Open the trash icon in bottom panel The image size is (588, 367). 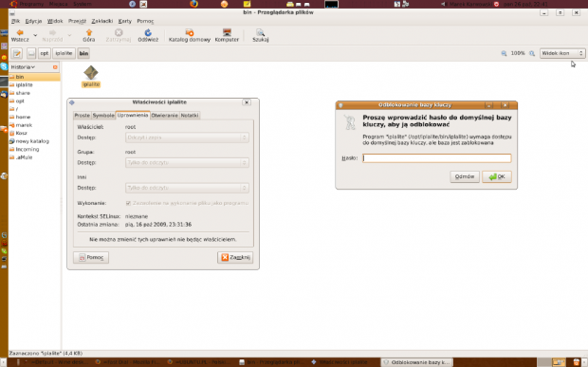577,362
